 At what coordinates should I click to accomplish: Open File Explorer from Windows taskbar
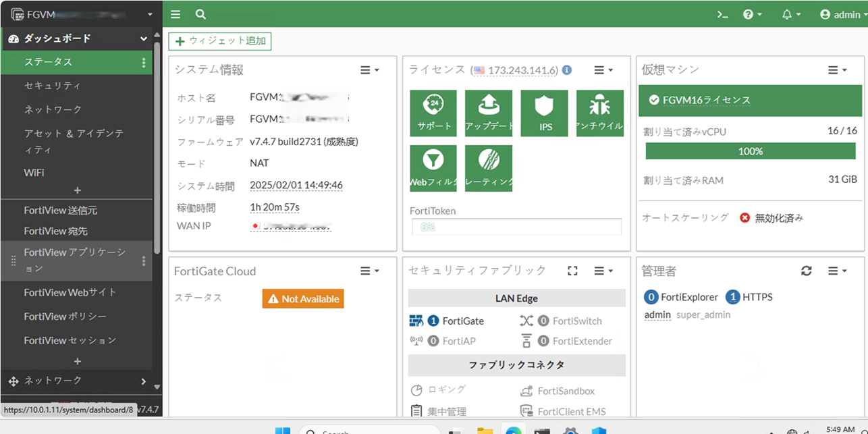[485, 431]
